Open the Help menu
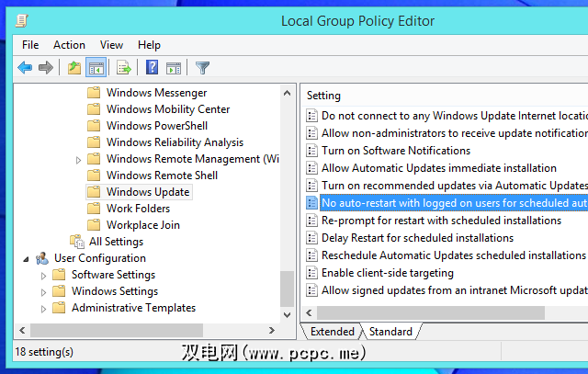 [149, 45]
